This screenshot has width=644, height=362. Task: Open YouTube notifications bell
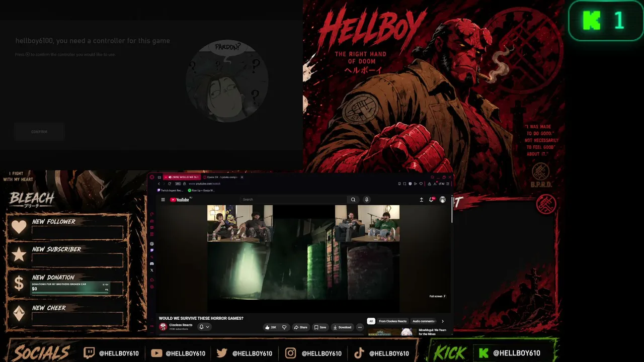[432, 200]
